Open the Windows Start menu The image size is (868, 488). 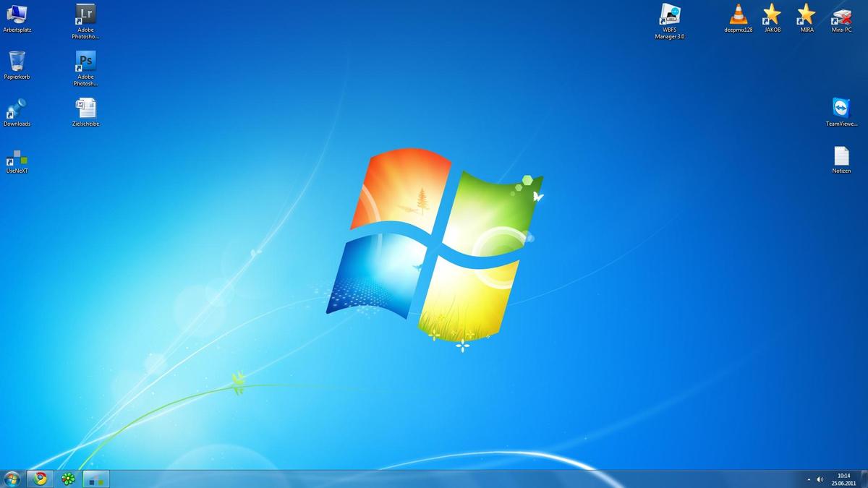(12, 479)
